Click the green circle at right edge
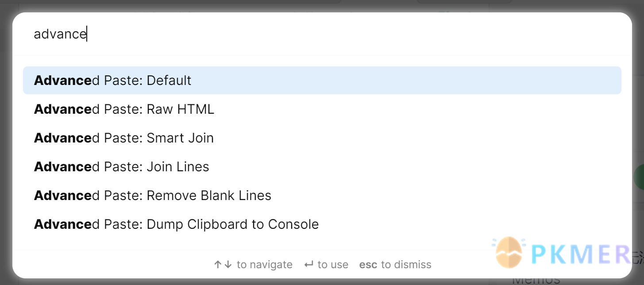Viewport: 644px width, 285px height. point(639,177)
